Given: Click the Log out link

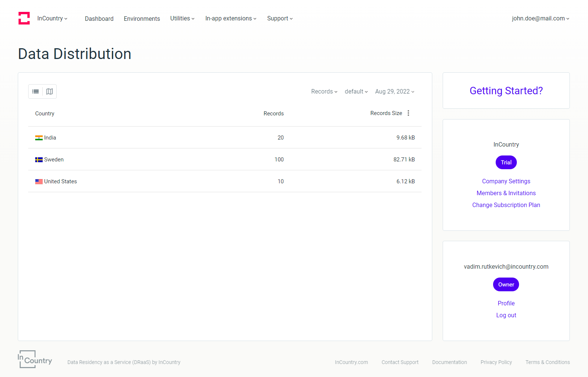Looking at the screenshot, I should click(506, 315).
